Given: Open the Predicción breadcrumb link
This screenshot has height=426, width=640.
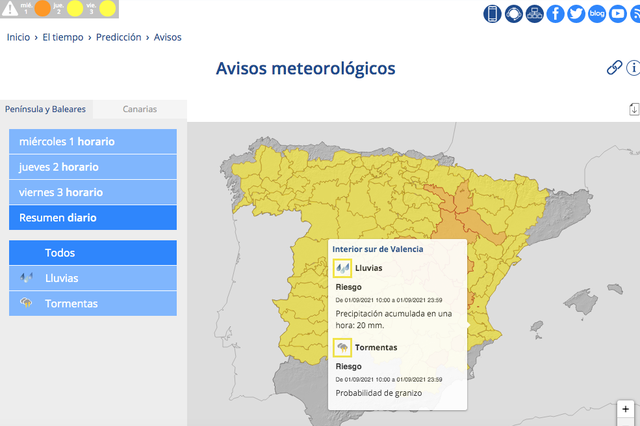Looking at the screenshot, I should coord(119,37).
